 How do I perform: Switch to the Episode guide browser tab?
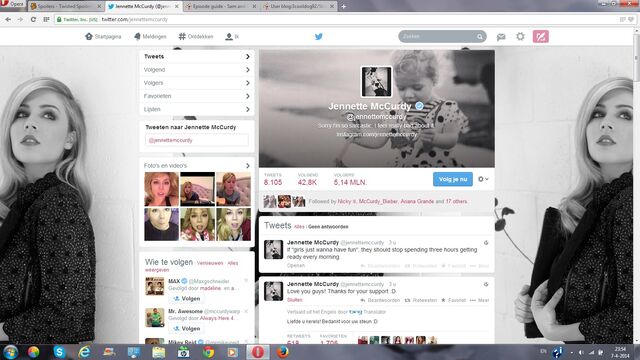tap(221, 6)
